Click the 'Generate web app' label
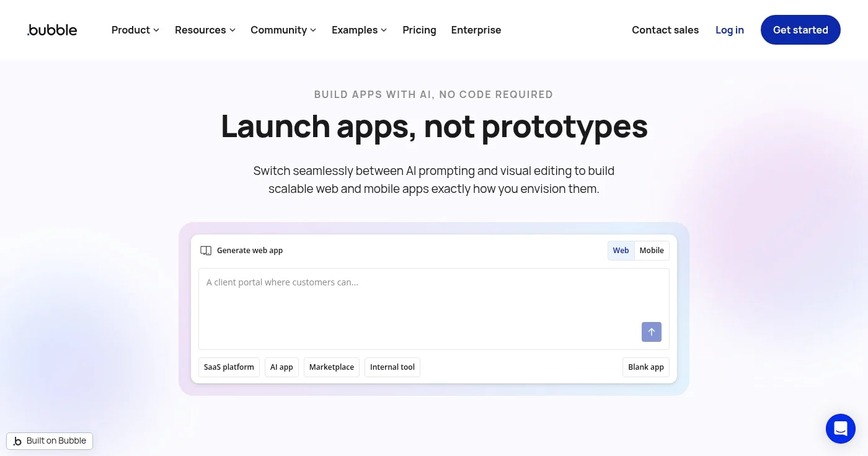The image size is (868, 456). tap(250, 251)
